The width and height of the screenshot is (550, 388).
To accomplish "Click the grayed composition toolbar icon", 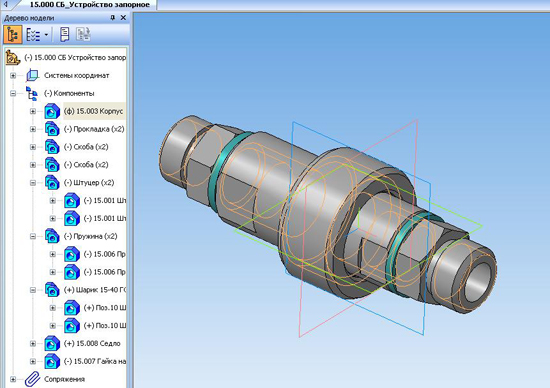I will click(83, 35).
